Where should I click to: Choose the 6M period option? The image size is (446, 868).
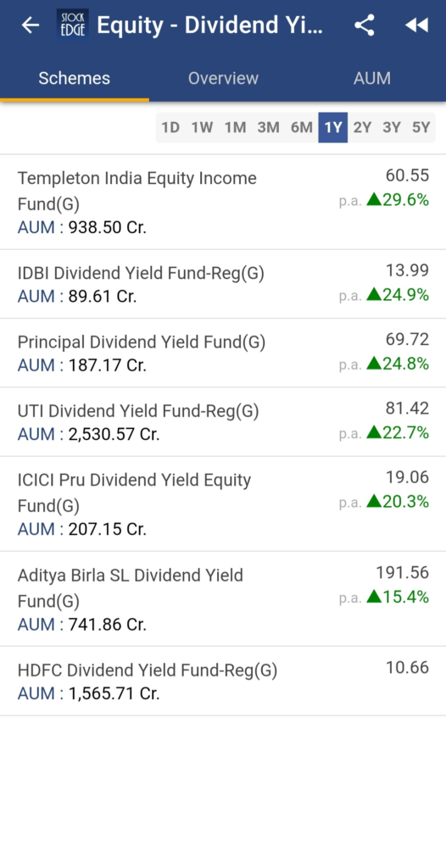(301, 128)
